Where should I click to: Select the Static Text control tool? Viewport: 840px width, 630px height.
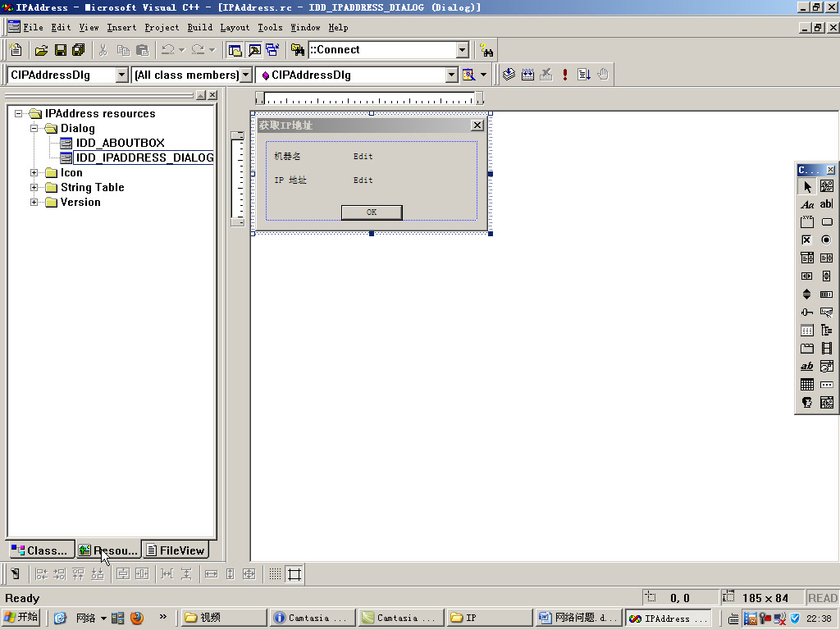click(808, 205)
